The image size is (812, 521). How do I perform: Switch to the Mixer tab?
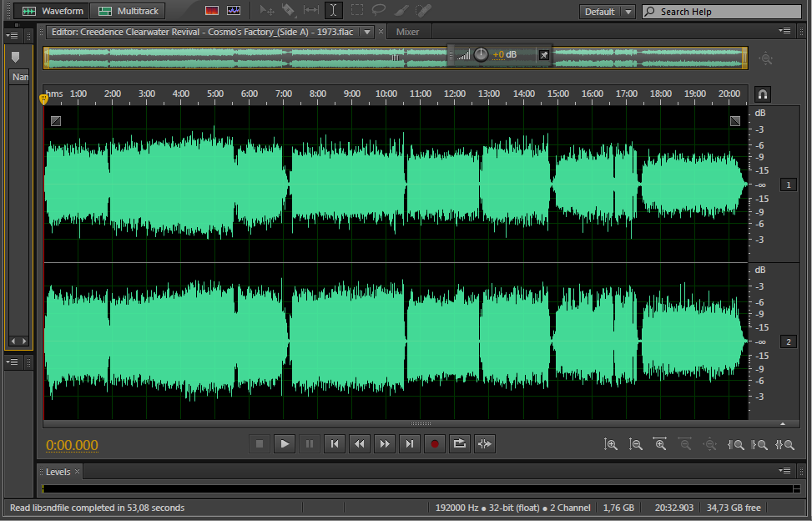pos(407,32)
